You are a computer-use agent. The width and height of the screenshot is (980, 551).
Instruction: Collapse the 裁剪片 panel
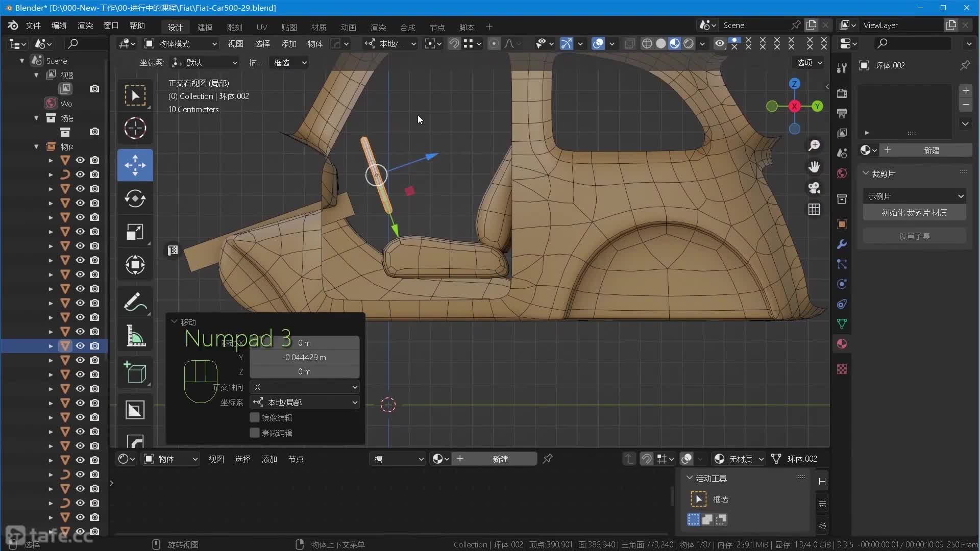(866, 173)
